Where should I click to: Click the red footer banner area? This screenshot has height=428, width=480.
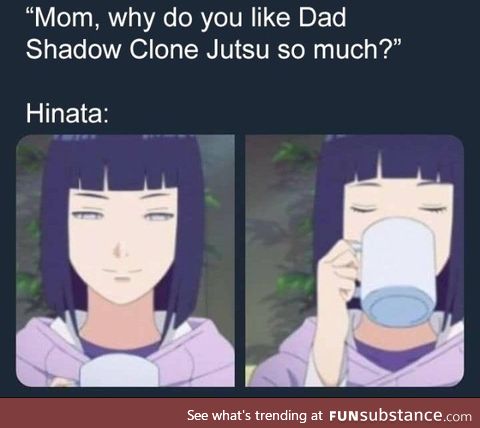click(240, 413)
